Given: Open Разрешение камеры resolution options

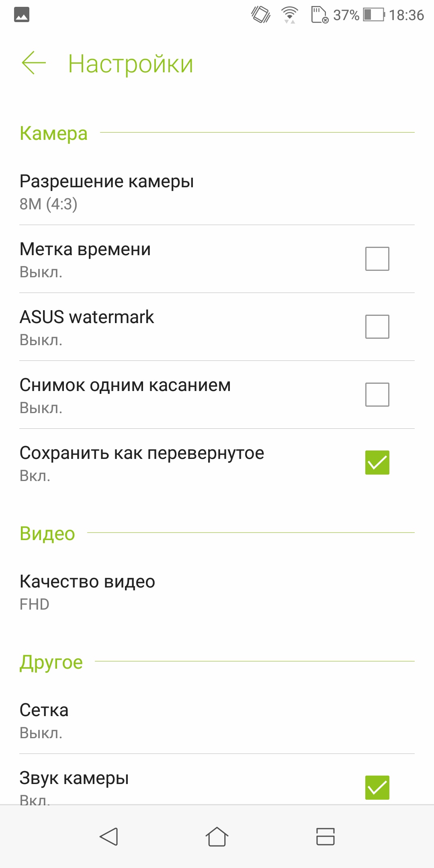Looking at the screenshot, I should click(x=217, y=192).
